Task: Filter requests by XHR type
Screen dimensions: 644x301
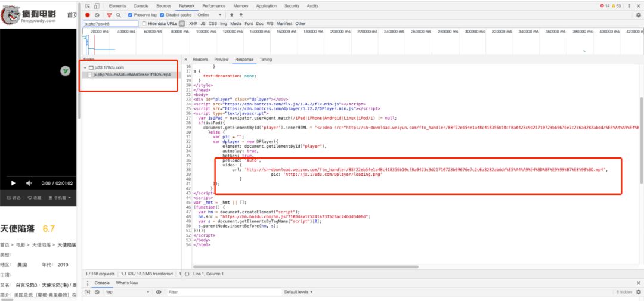Action: pos(193,24)
